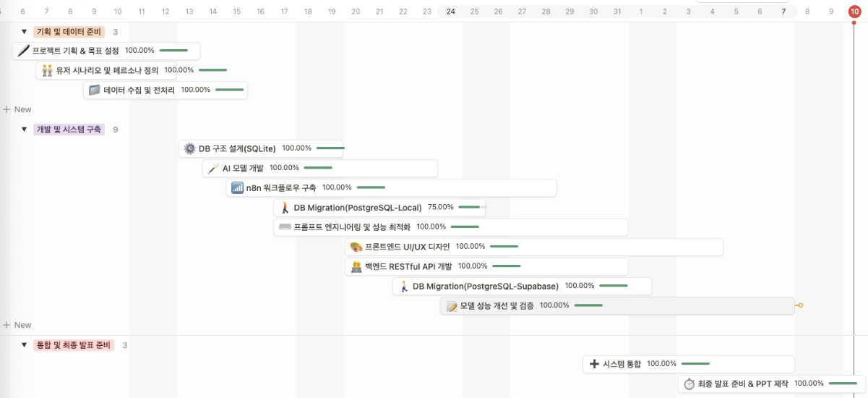The width and height of the screenshot is (868, 398).
Task: Click the palette icon on 프론트엔드 UI/UX task
Action: click(x=356, y=247)
